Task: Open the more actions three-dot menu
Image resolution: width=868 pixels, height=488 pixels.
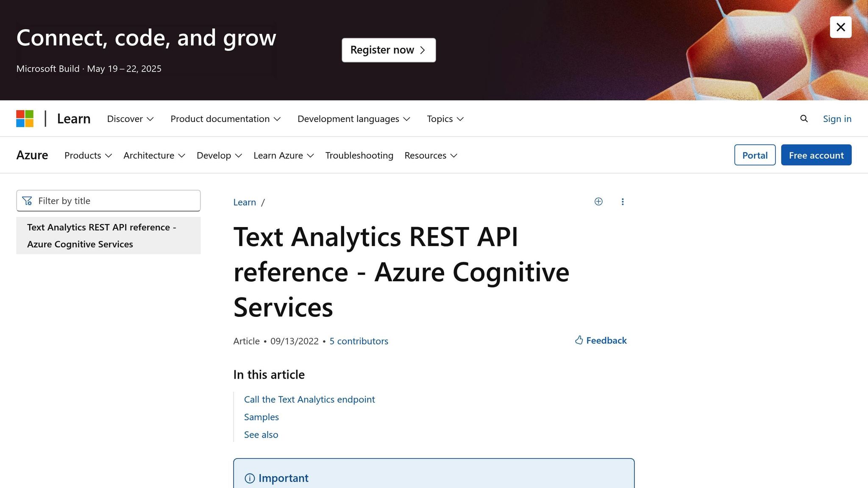Action: [623, 202]
